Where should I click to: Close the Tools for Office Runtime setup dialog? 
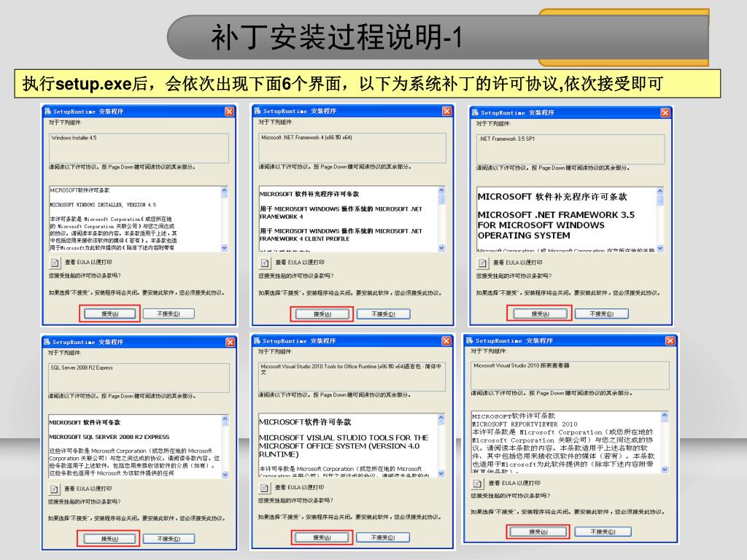[x=446, y=341]
